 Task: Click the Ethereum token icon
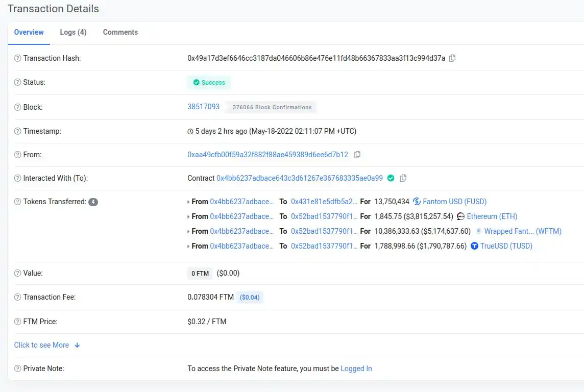click(x=460, y=216)
